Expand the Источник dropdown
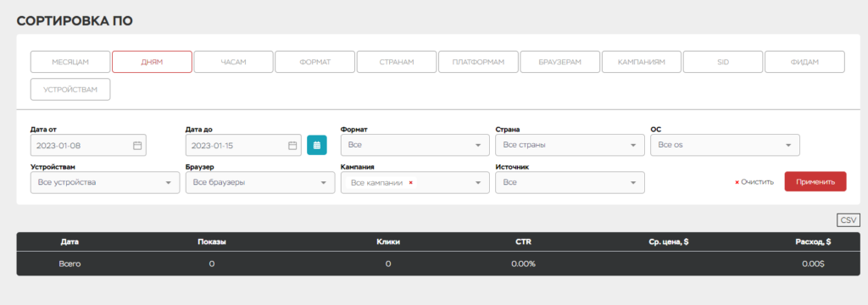This screenshot has width=868, height=305. [570, 182]
